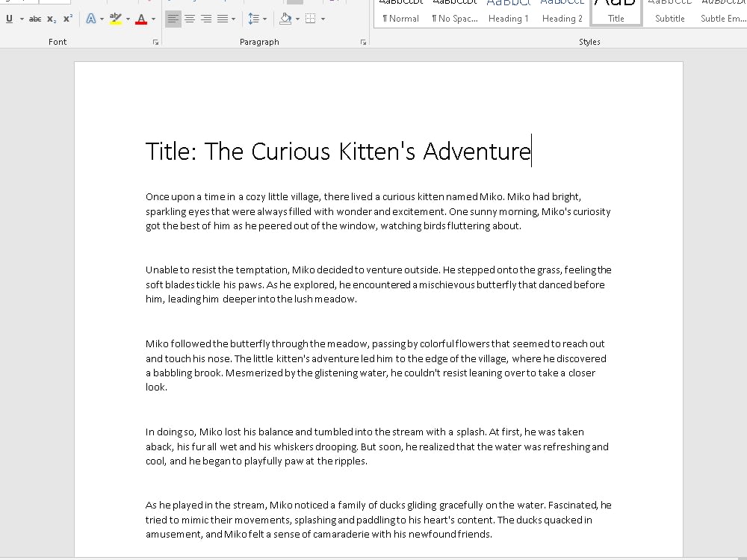Apply paragraph shading fill

coord(285,19)
